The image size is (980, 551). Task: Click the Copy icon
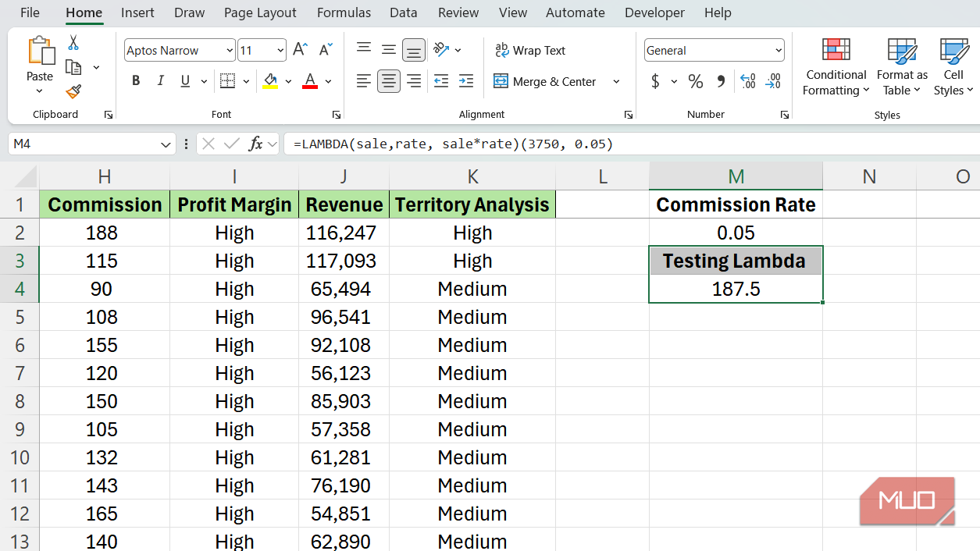click(73, 67)
